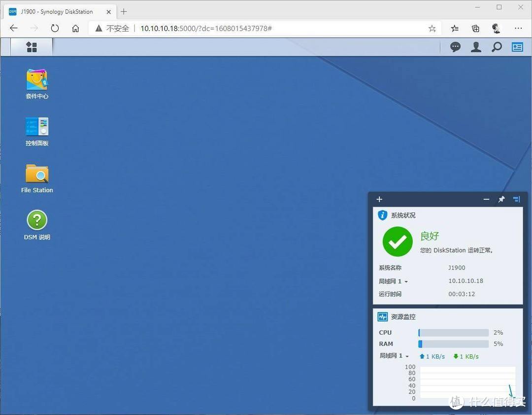Click the CPU usage bar
This screenshot has height=415, width=532.
(453, 333)
